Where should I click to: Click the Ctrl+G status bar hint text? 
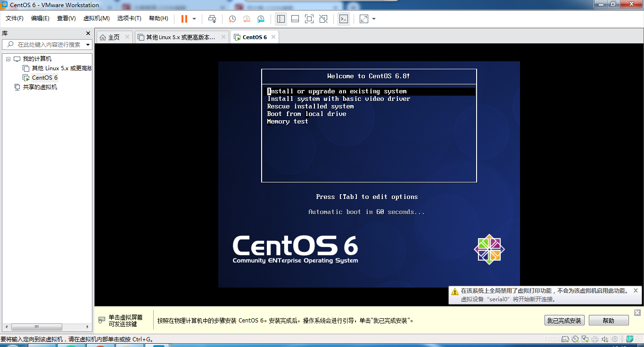pos(77,339)
